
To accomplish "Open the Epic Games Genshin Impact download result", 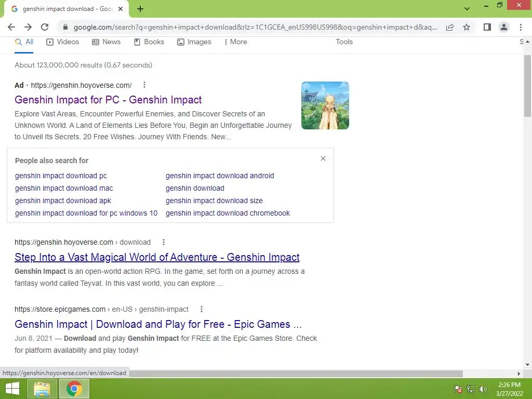I will (x=158, y=324).
